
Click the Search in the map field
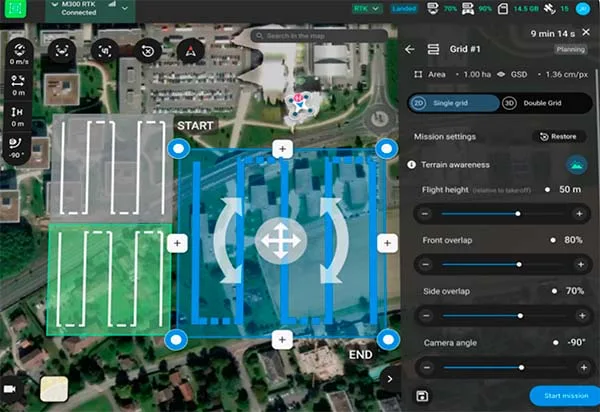click(x=318, y=36)
